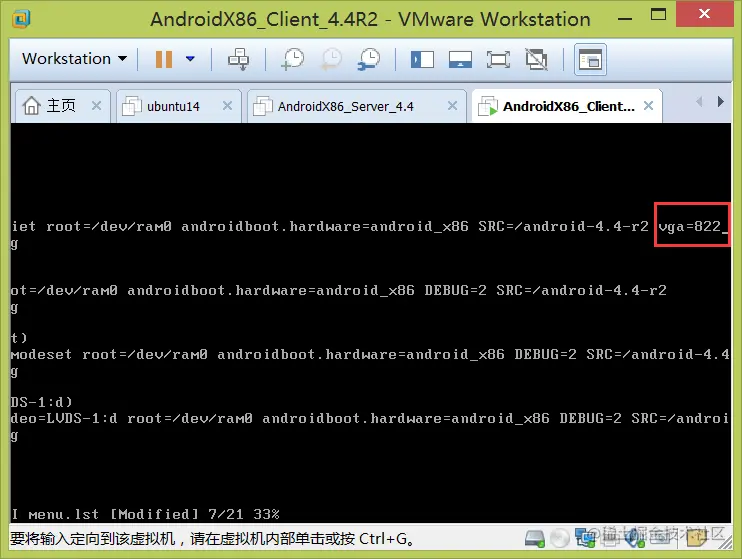Toggle the console view button

click(x=590, y=60)
